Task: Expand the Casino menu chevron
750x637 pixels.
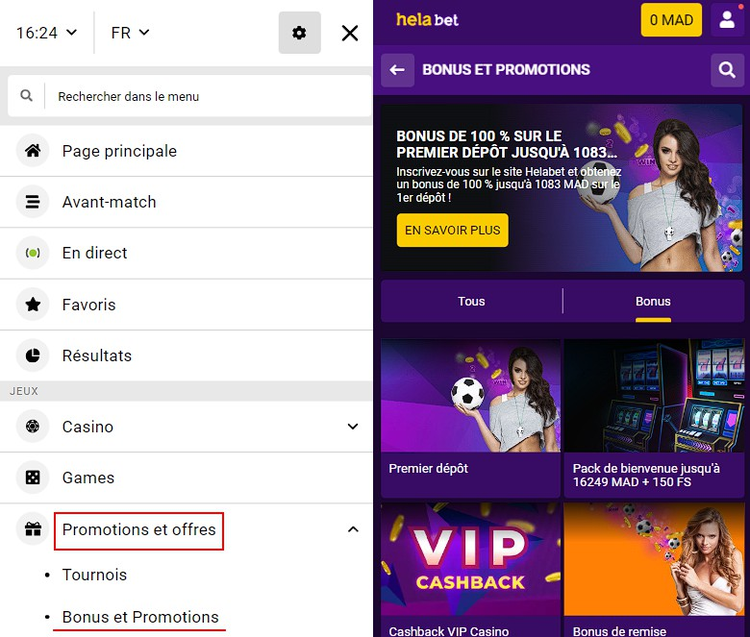Action: click(353, 426)
